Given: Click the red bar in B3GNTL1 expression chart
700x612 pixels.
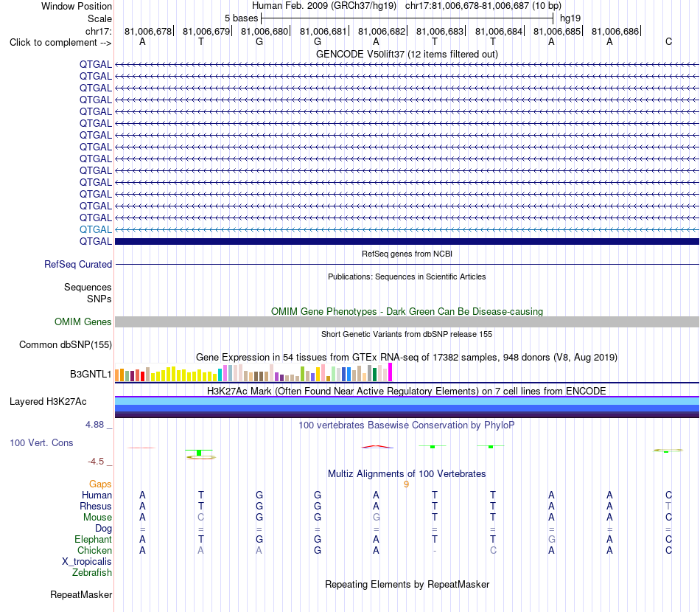Looking at the screenshot, I should [x=142, y=376].
